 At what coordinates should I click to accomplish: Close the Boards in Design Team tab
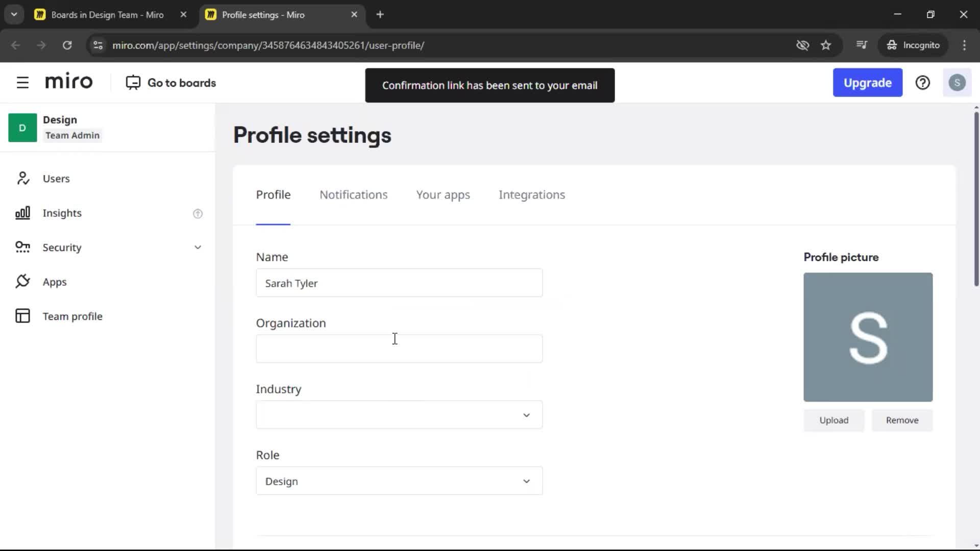[x=183, y=15]
